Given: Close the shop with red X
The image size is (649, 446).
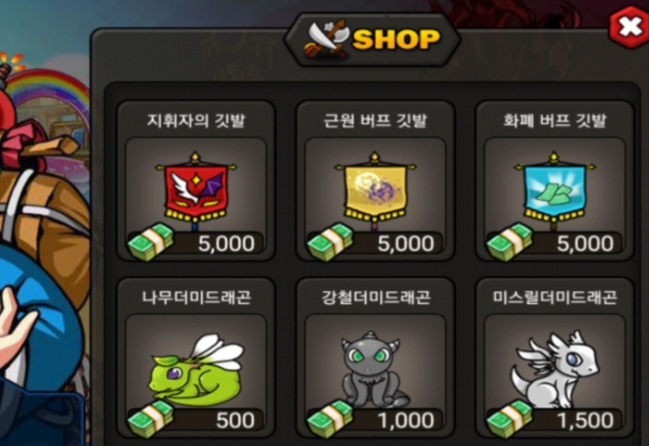Looking at the screenshot, I should tap(628, 27).
